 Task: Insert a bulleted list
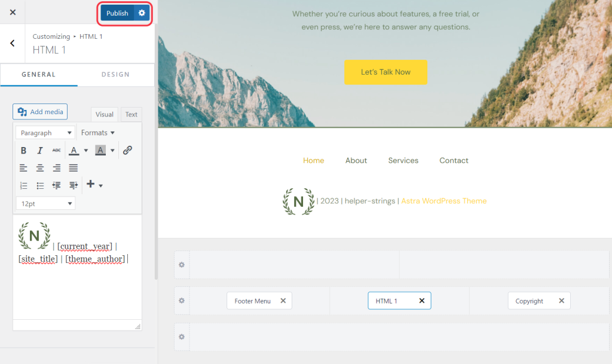pos(40,185)
